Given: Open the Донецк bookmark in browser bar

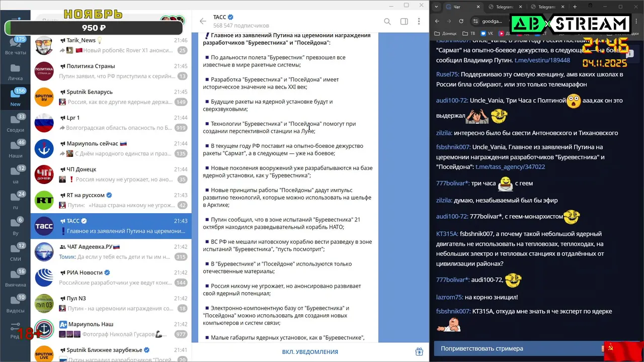Looking at the screenshot, I should [446, 34].
